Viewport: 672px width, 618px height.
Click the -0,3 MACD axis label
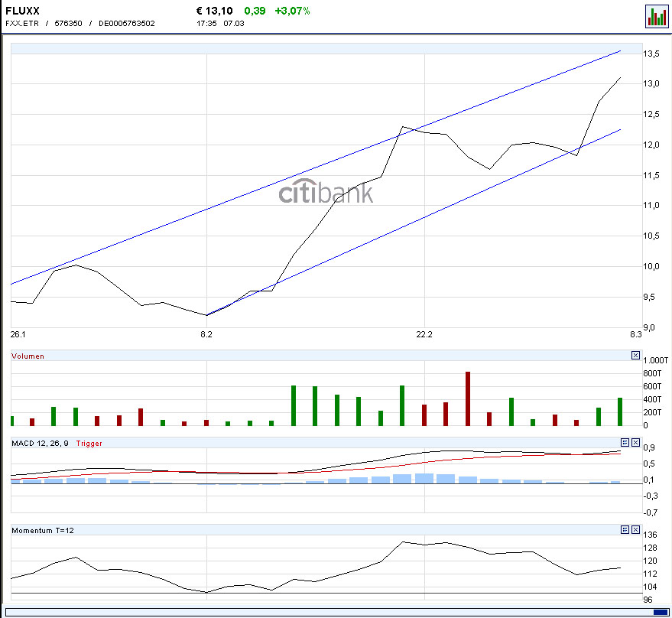[651, 496]
